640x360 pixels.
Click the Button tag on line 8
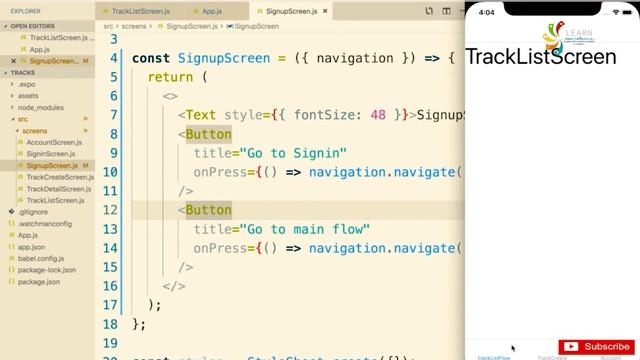[209, 134]
